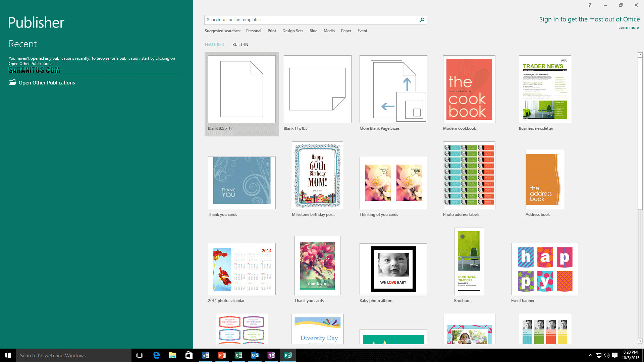Open Excel from the taskbar
644x362 pixels.
(238, 355)
